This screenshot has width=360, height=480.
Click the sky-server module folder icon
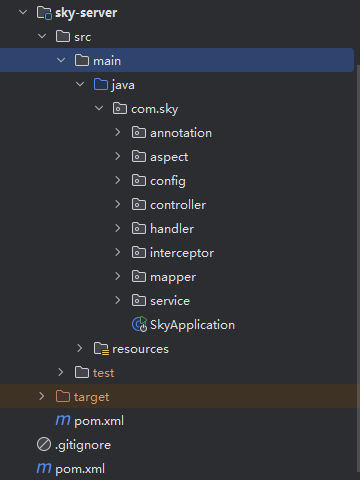(44, 13)
